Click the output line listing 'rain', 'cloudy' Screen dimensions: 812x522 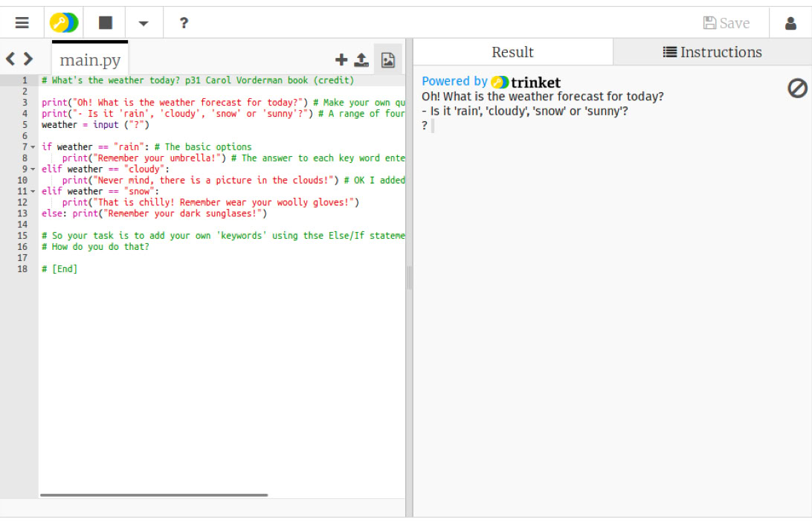coord(524,111)
